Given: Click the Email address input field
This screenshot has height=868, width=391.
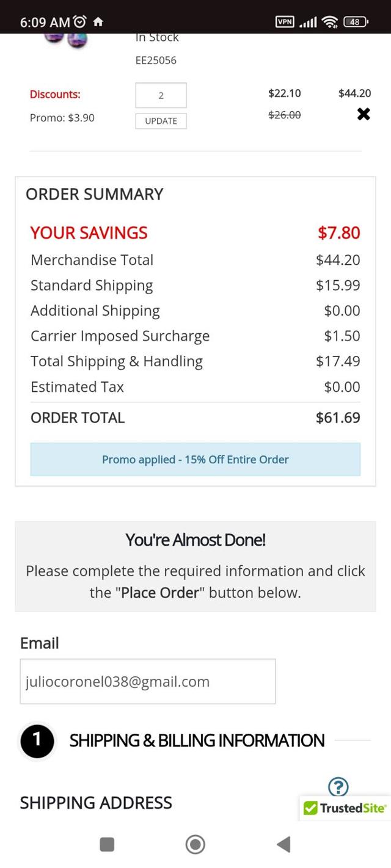Looking at the screenshot, I should pyautogui.click(x=148, y=681).
